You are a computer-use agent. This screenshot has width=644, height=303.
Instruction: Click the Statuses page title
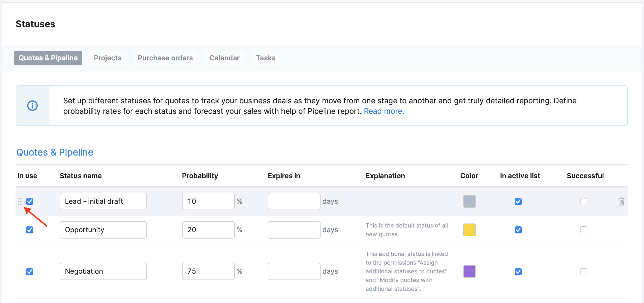(x=35, y=24)
